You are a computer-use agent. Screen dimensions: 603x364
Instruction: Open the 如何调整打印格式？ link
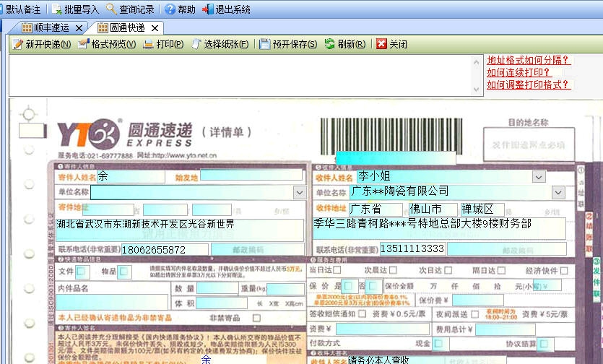click(x=528, y=84)
